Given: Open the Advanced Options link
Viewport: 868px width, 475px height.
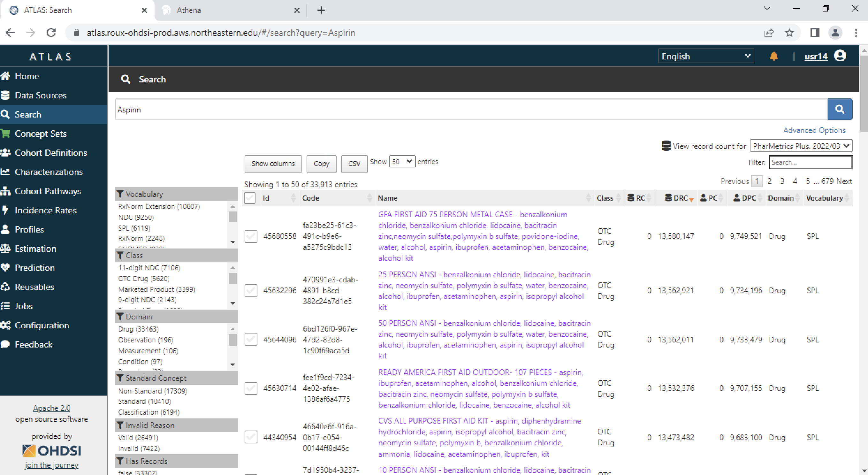Looking at the screenshot, I should click(x=814, y=130).
